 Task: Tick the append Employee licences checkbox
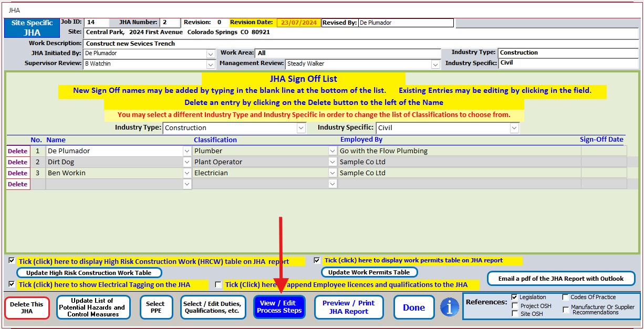[x=218, y=284]
